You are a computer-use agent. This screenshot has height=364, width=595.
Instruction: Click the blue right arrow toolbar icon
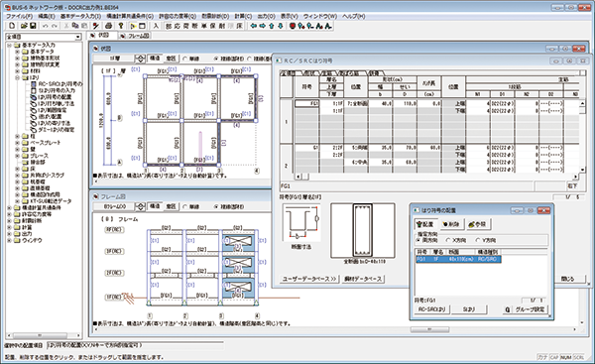263,26
